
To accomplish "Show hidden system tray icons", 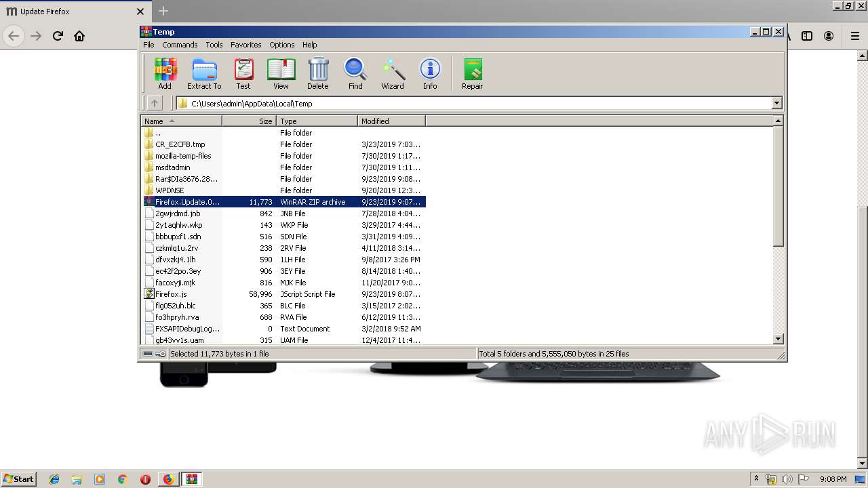I will click(757, 479).
